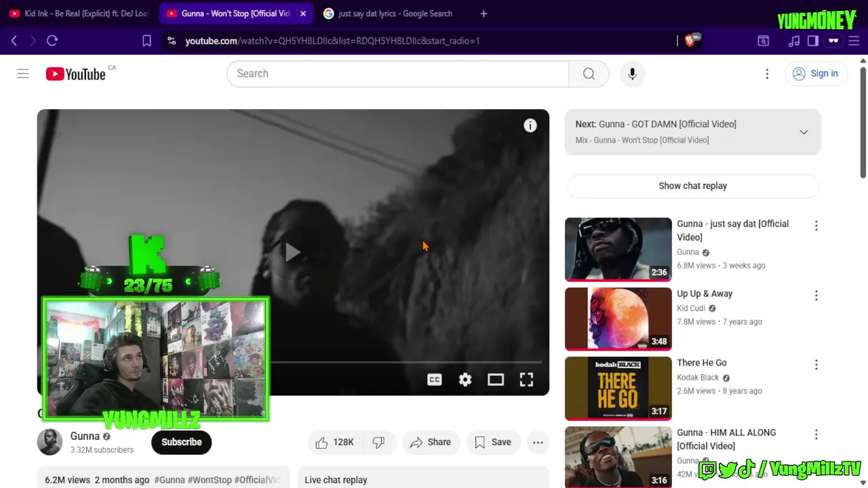
Task: Open the Up Up & Away thumbnail
Action: pyautogui.click(x=618, y=319)
